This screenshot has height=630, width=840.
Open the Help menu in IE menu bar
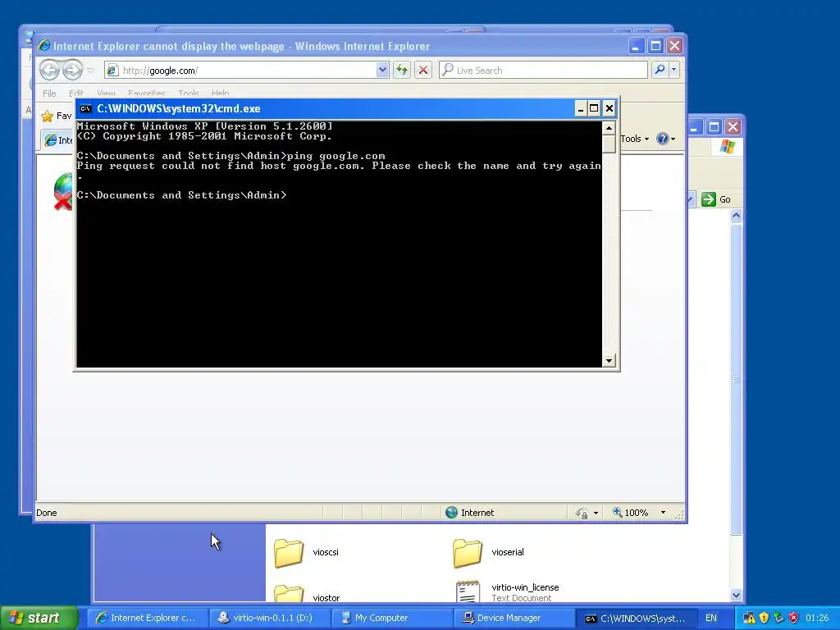tap(220, 94)
